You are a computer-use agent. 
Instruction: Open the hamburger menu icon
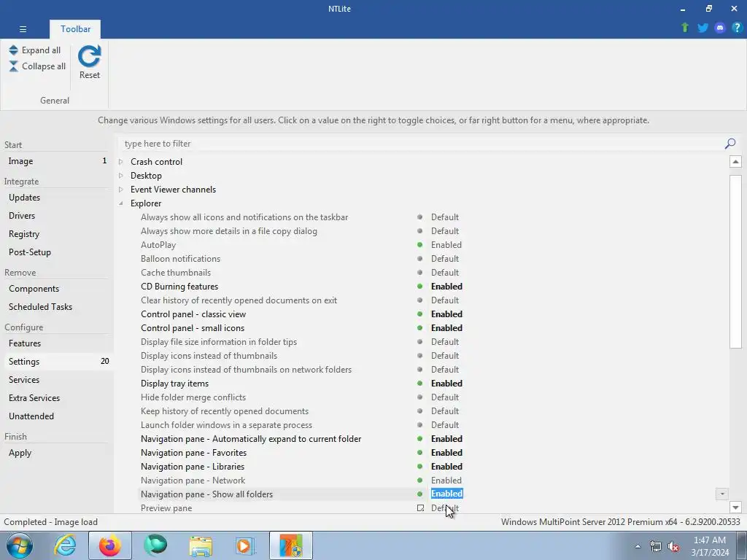click(23, 29)
